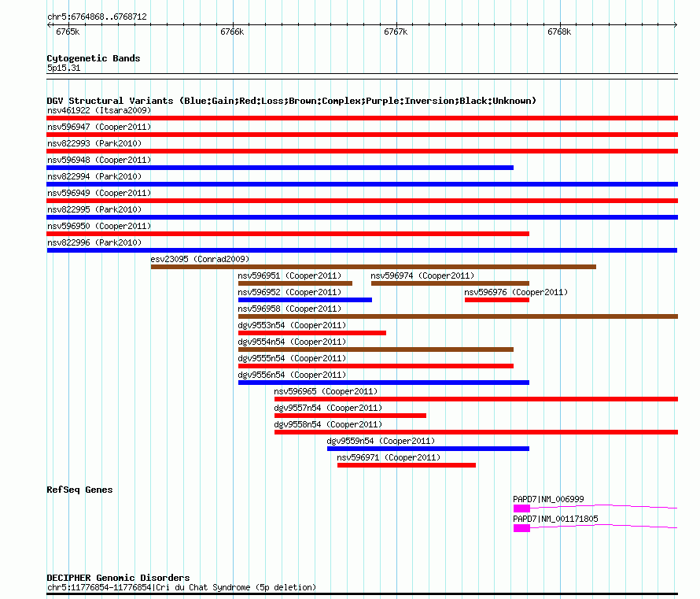Click the PAPD7|NM_001171805 magenta exon block

point(521,528)
